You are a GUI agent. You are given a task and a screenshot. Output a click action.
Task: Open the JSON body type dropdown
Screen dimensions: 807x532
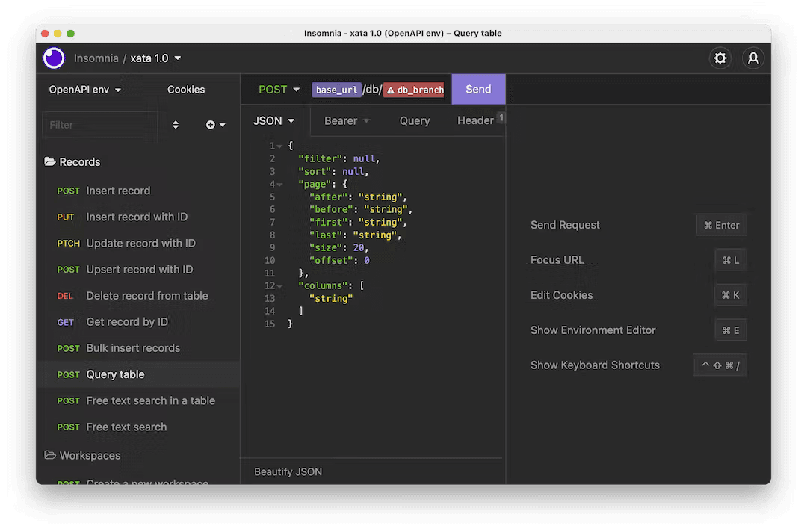pos(273,120)
